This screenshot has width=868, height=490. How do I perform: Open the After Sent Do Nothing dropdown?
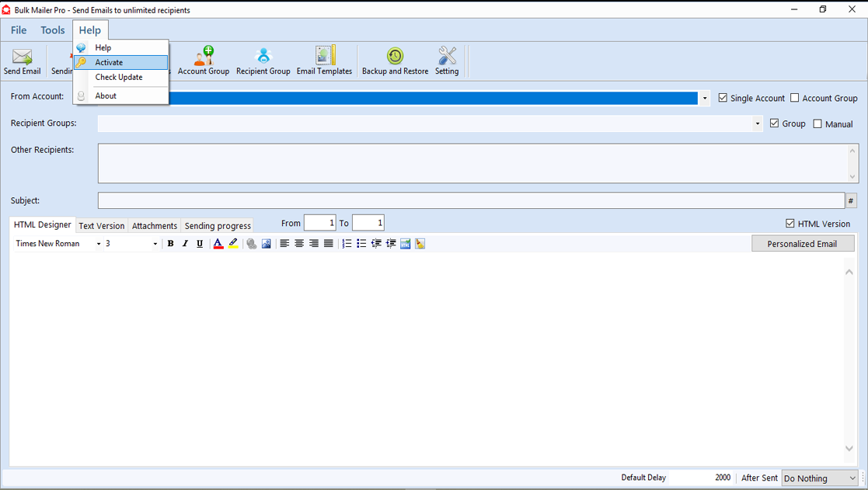pyautogui.click(x=820, y=478)
